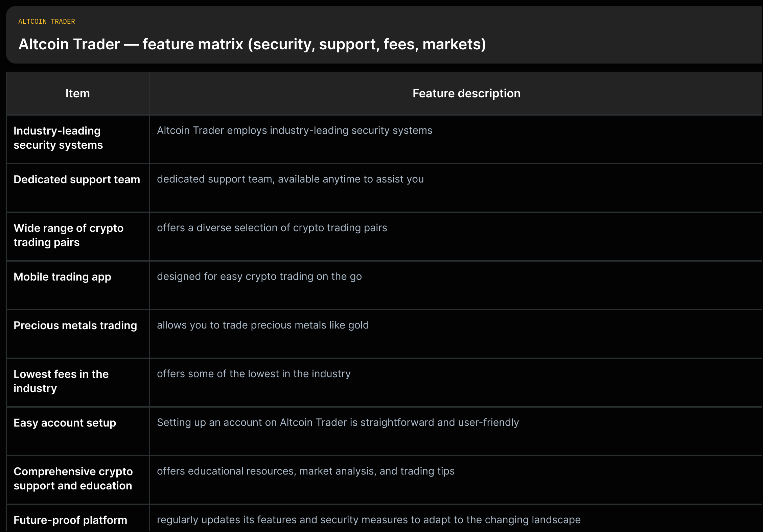Click the Future-proof platform cell
This screenshot has height=532, width=763.
point(78,518)
